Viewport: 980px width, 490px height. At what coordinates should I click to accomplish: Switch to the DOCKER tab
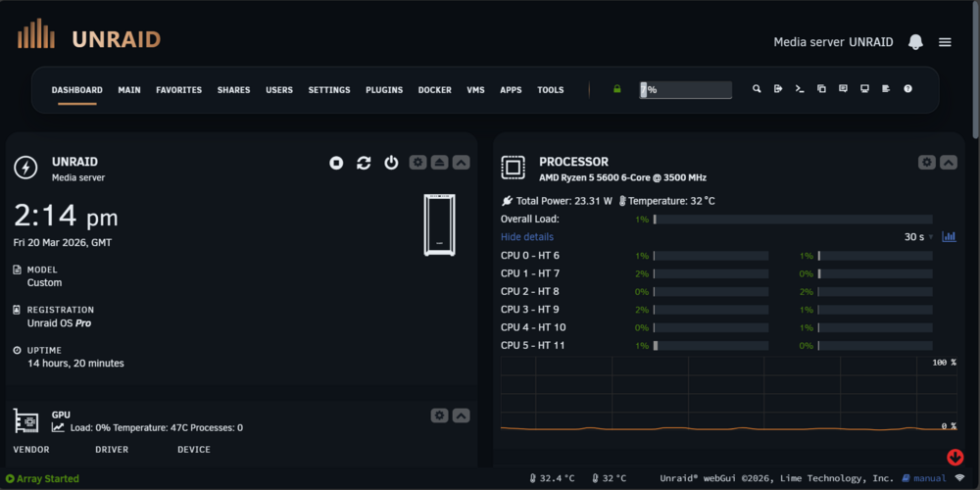pyautogui.click(x=435, y=90)
